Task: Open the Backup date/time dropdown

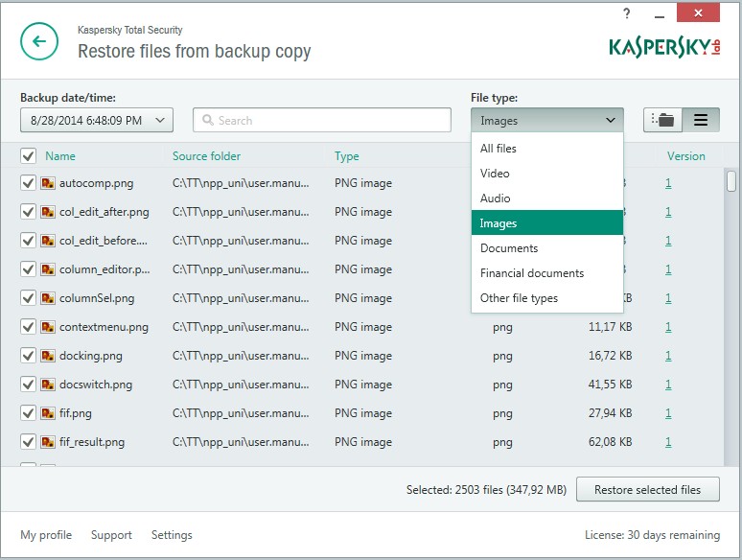Action: tap(97, 120)
